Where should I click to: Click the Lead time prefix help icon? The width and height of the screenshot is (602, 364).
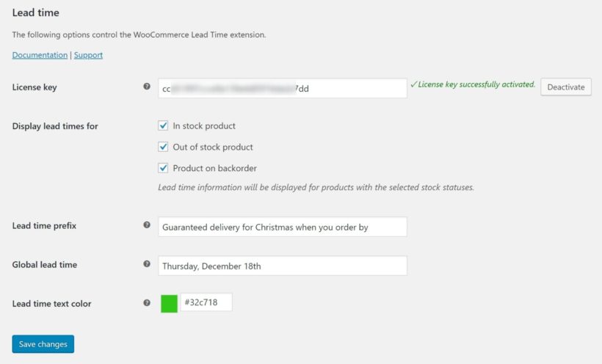click(147, 225)
